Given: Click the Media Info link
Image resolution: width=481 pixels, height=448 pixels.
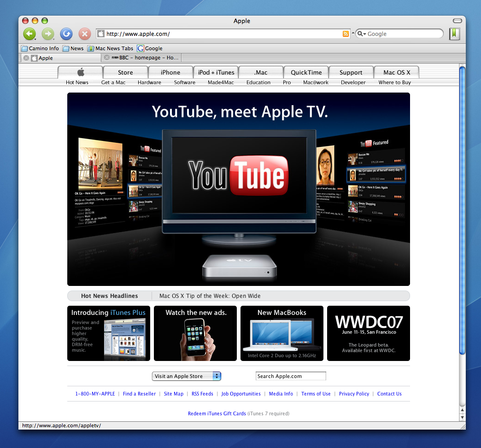Looking at the screenshot, I should click(x=281, y=394).
